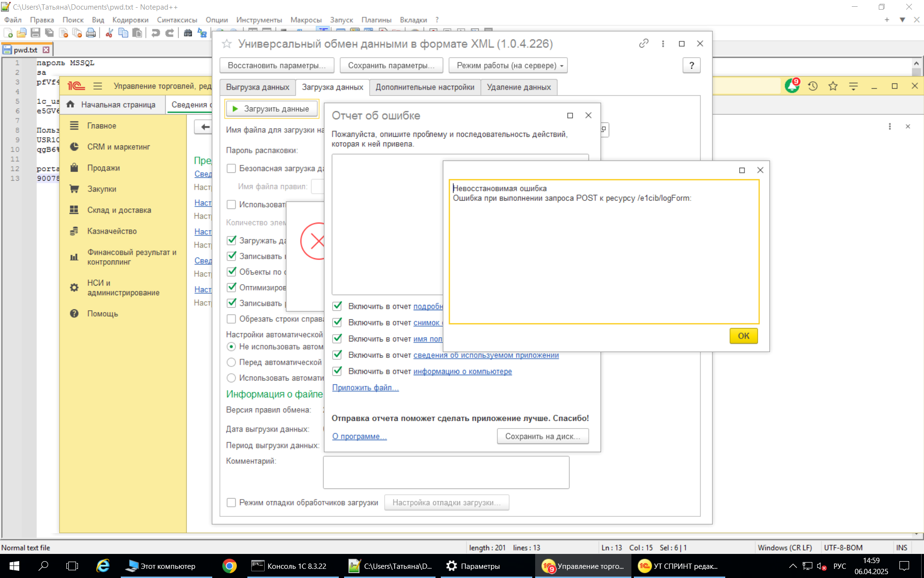Click 'Приложить файл...' link
This screenshot has height=578, width=924.
click(365, 388)
